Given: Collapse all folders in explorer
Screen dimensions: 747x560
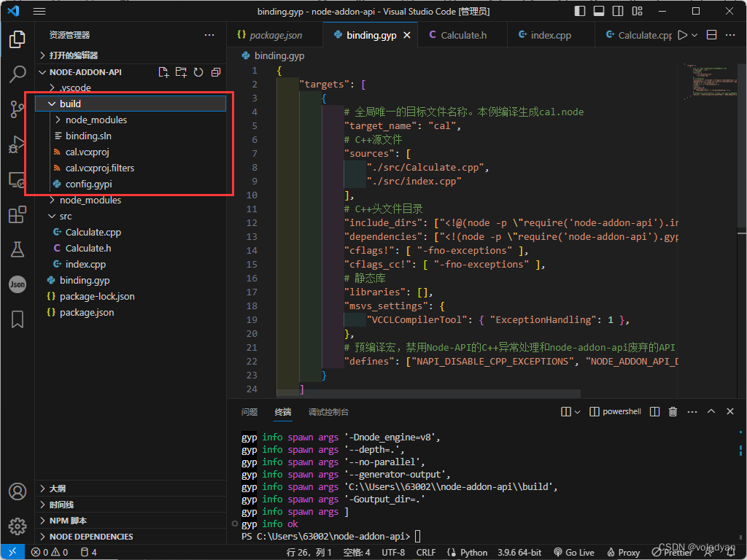Looking at the screenshot, I should pos(216,72).
